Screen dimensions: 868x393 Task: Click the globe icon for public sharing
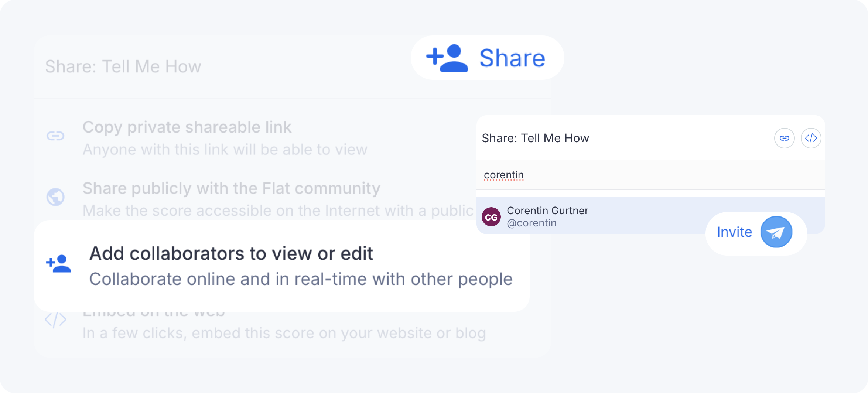click(55, 197)
